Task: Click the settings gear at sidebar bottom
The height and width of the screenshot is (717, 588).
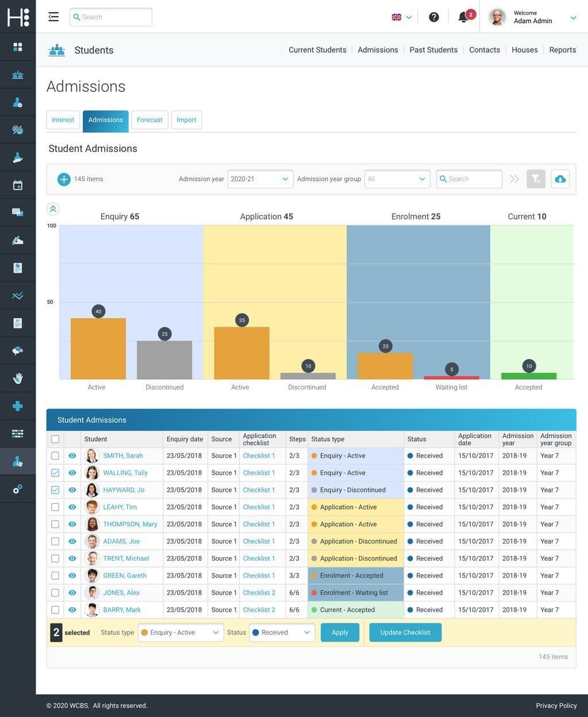Action: [x=17, y=488]
